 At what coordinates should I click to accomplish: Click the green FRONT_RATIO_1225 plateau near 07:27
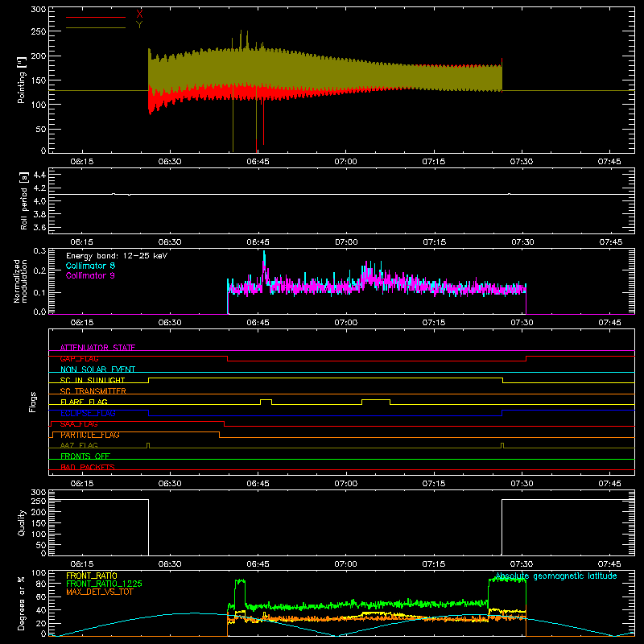pos(507,580)
